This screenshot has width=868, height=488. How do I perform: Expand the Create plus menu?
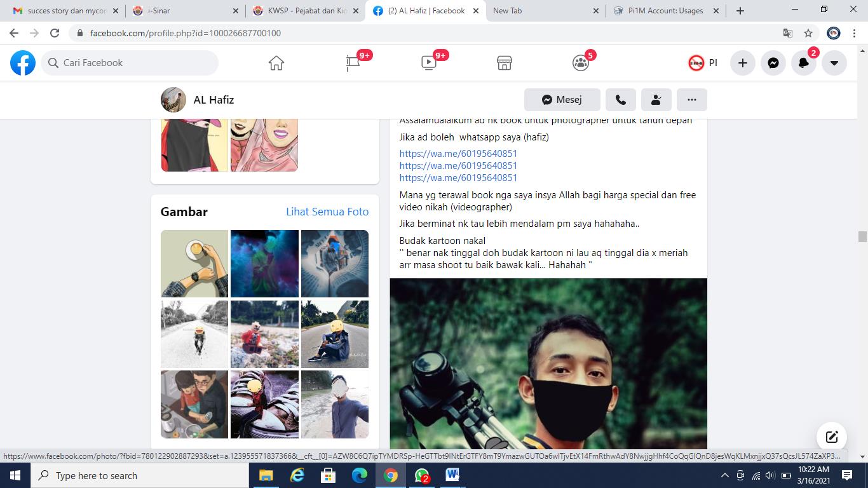coord(742,63)
